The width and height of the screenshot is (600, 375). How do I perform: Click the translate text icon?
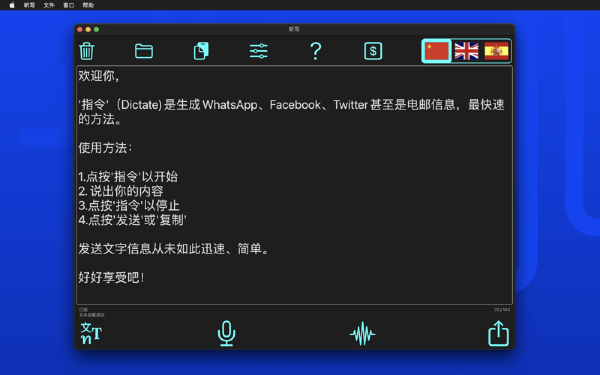tap(91, 333)
